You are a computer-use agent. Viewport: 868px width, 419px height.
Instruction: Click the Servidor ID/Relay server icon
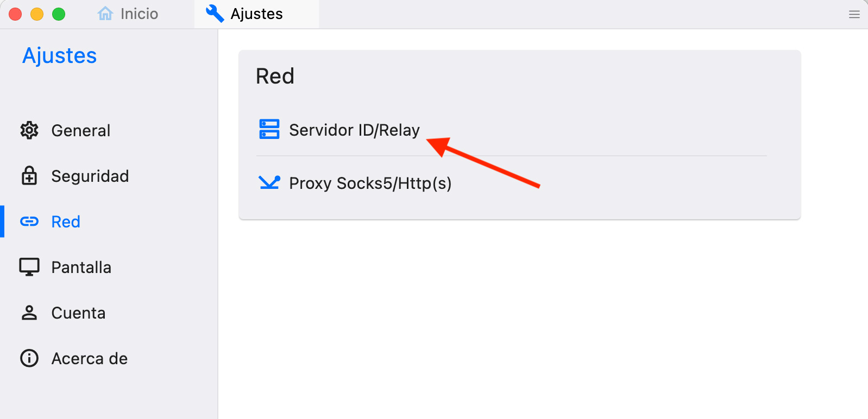(x=269, y=129)
